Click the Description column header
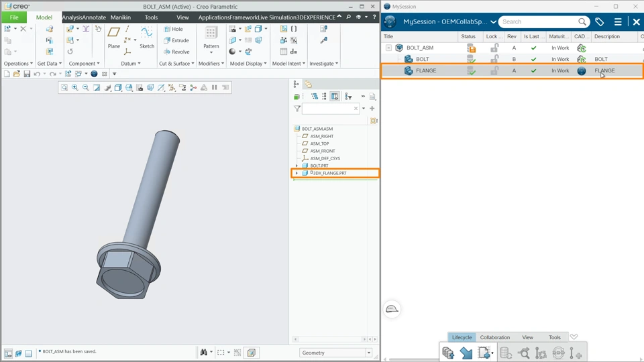The height and width of the screenshot is (362, 644). coord(606,36)
